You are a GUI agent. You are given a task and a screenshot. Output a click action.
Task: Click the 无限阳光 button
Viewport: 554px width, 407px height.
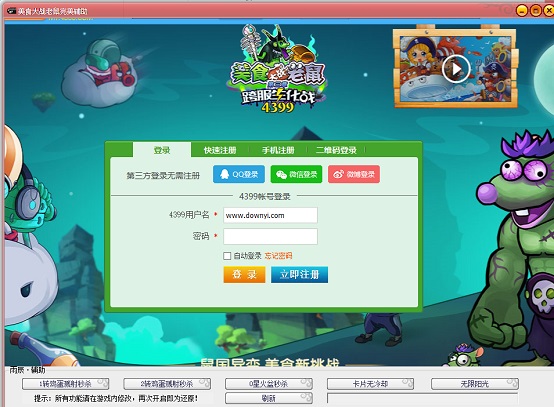pyautogui.click(x=475, y=384)
